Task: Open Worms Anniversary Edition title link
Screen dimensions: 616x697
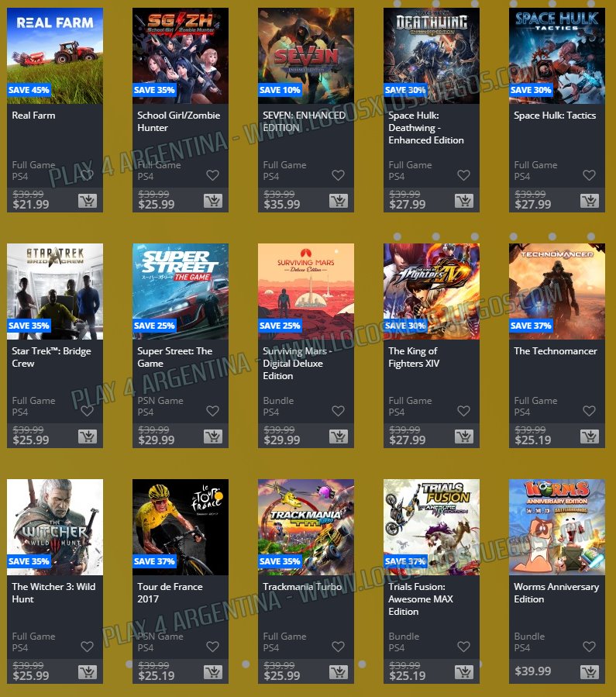Action: point(556,592)
